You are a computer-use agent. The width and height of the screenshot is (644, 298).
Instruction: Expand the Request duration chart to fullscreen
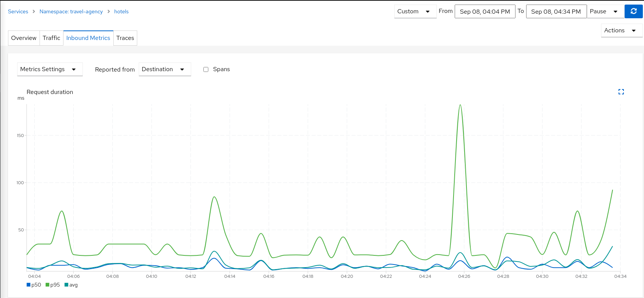(x=621, y=92)
